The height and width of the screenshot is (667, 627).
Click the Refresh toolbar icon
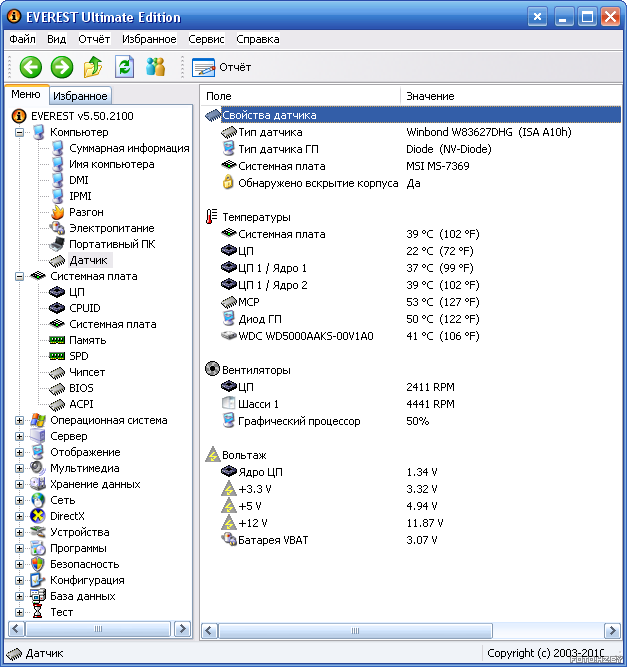tap(124, 67)
